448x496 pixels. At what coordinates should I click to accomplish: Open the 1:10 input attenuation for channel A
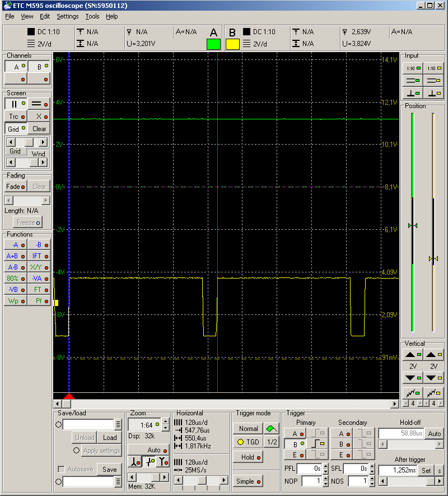[x=412, y=68]
